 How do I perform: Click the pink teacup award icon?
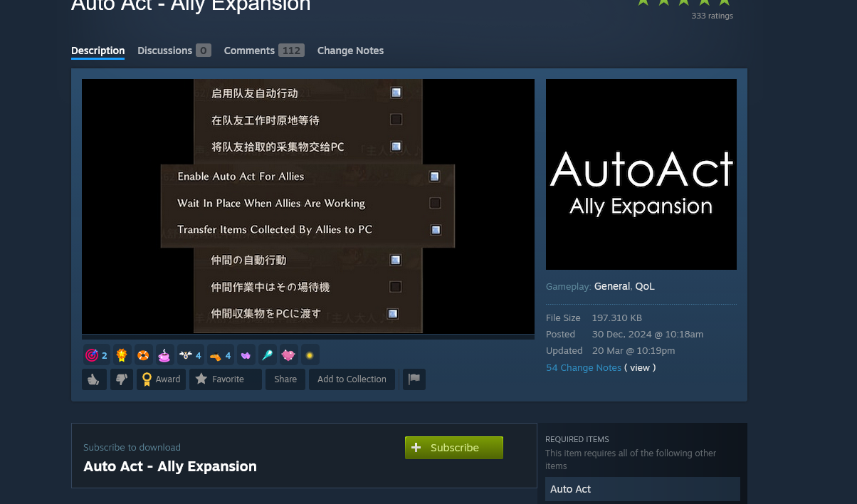click(x=164, y=355)
